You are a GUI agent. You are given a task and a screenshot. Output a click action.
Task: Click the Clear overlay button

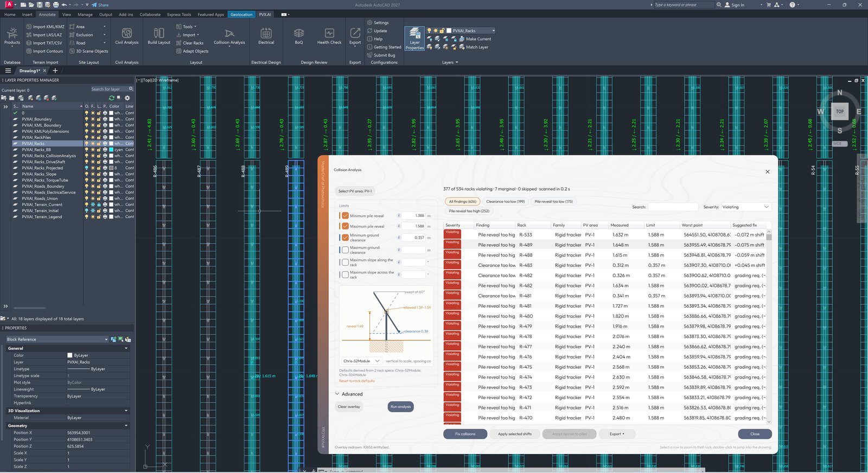pos(349,407)
